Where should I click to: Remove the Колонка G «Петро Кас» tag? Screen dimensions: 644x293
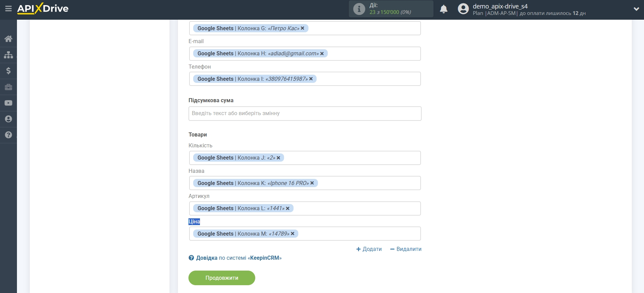tap(303, 28)
